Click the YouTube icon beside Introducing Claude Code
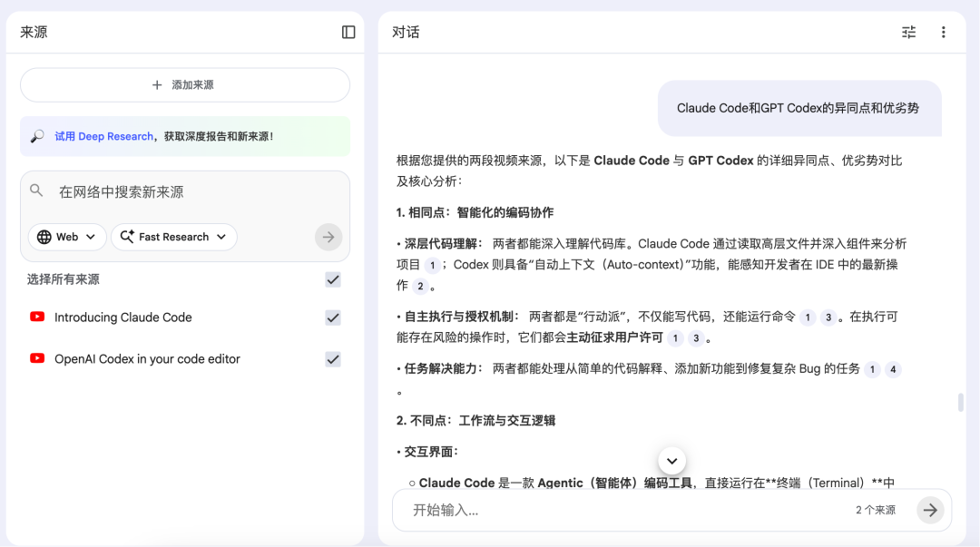The width and height of the screenshot is (980, 547). click(36, 318)
